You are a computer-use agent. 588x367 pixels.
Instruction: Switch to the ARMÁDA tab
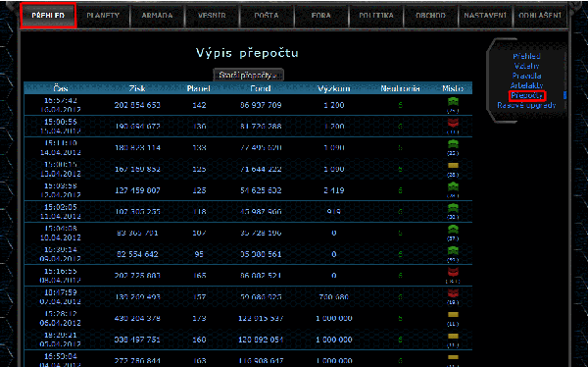157,16
